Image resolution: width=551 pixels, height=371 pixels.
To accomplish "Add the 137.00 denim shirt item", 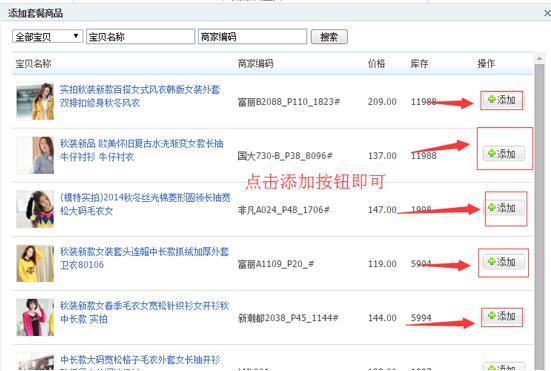I will 504,154.
